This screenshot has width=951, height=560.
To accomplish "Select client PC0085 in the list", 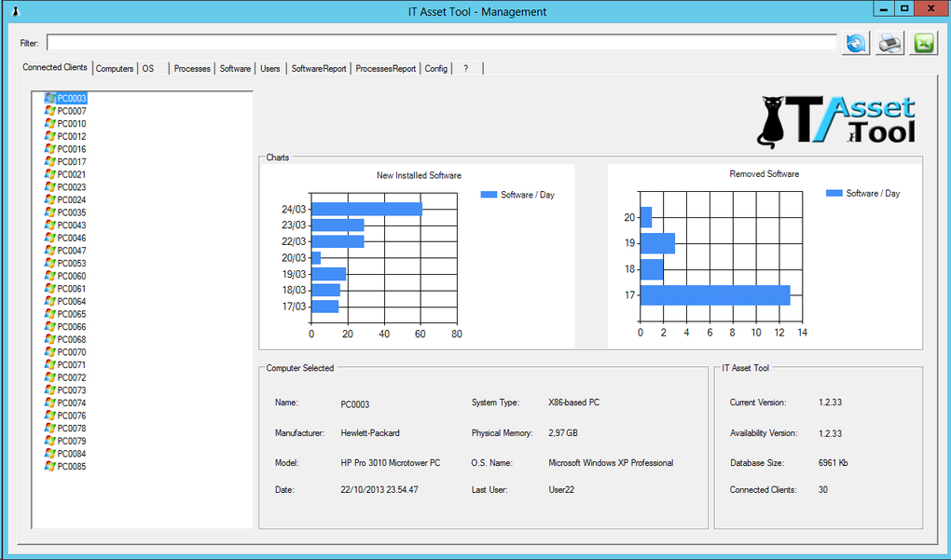I will tap(72, 467).
